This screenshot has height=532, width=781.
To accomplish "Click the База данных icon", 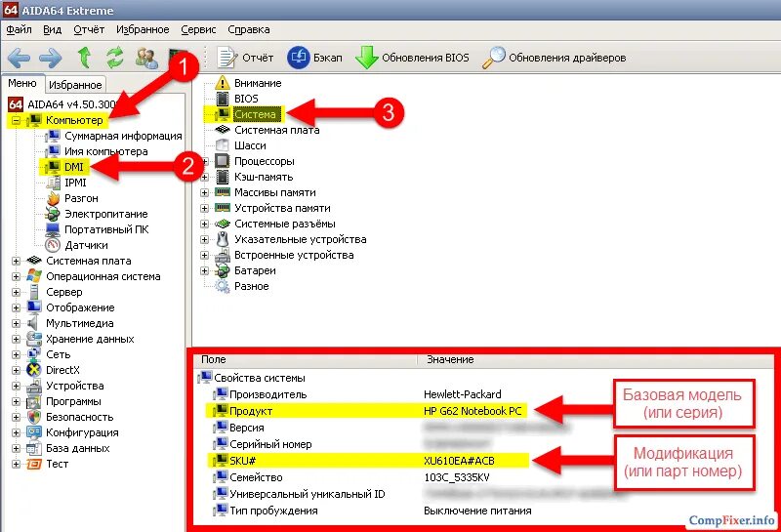I will [x=34, y=448].
